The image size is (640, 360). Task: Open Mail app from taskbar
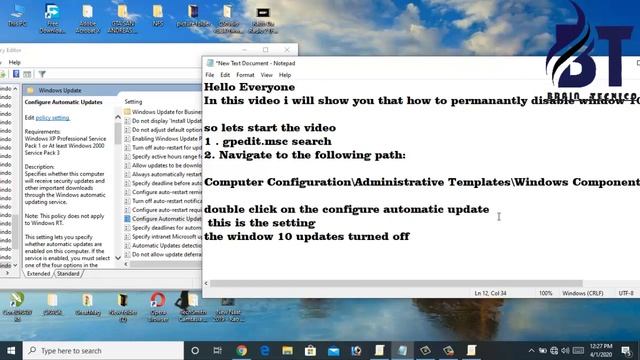(x=333, y=351)
